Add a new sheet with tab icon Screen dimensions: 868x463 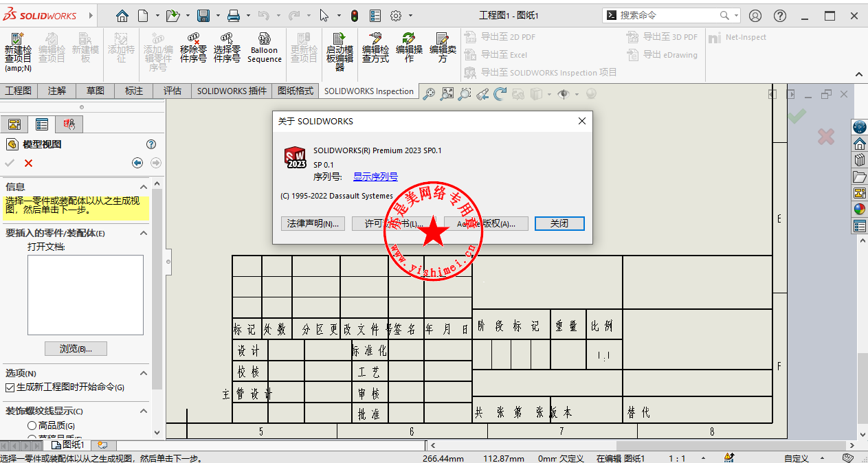[x=102, y=445]
